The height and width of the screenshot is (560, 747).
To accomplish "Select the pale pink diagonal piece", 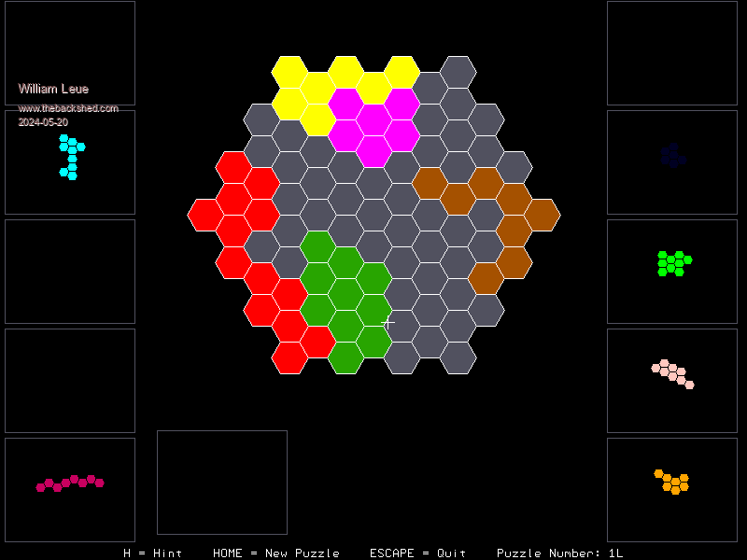I will 672,373.
